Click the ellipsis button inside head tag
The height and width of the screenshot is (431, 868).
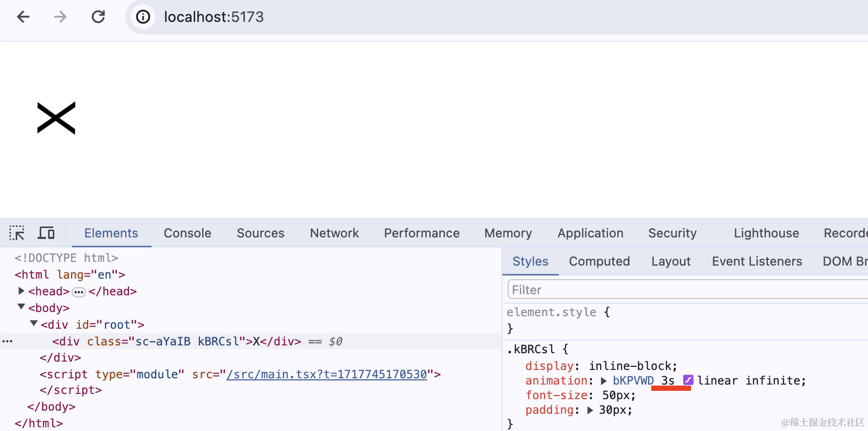click(x=79, y=292)
